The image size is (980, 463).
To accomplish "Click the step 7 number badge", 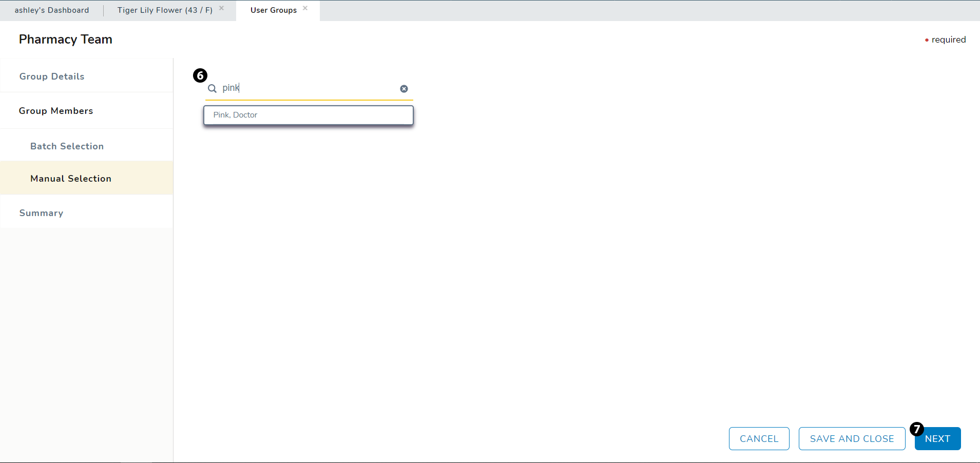I will point(917,429).
